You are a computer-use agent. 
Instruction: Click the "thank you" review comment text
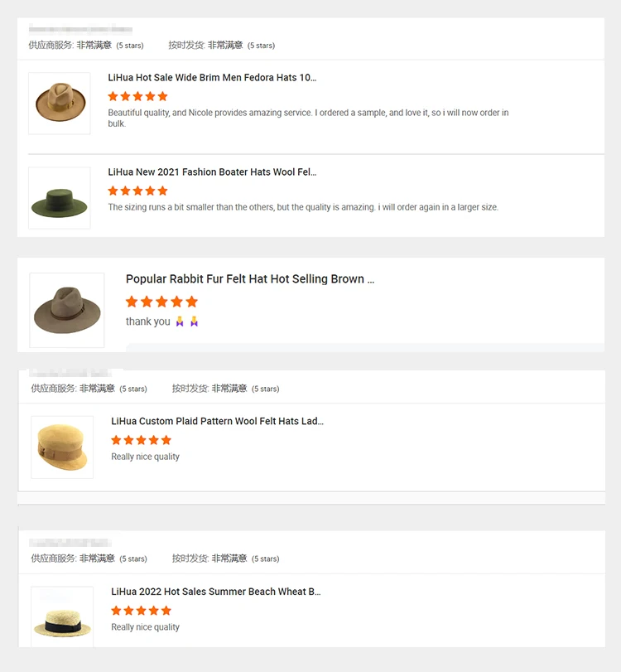[x=148, y=321]
